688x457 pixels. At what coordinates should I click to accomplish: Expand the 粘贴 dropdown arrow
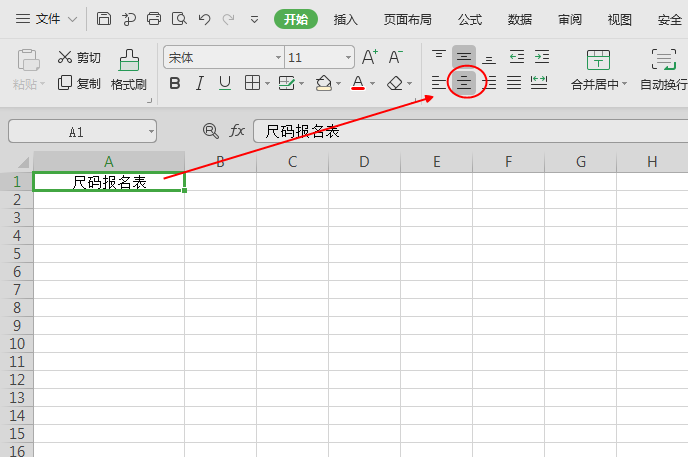pyautogui.click(x=43, y=83)
